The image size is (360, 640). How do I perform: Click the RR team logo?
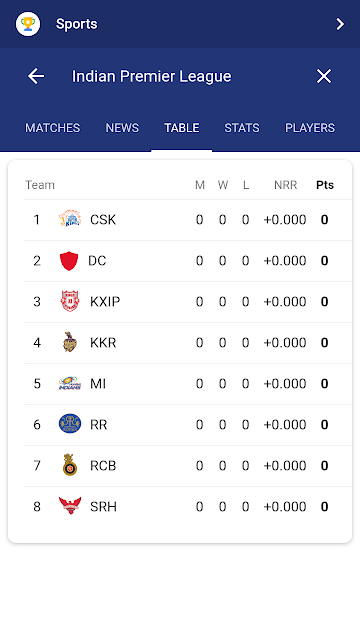pos(70,424)
